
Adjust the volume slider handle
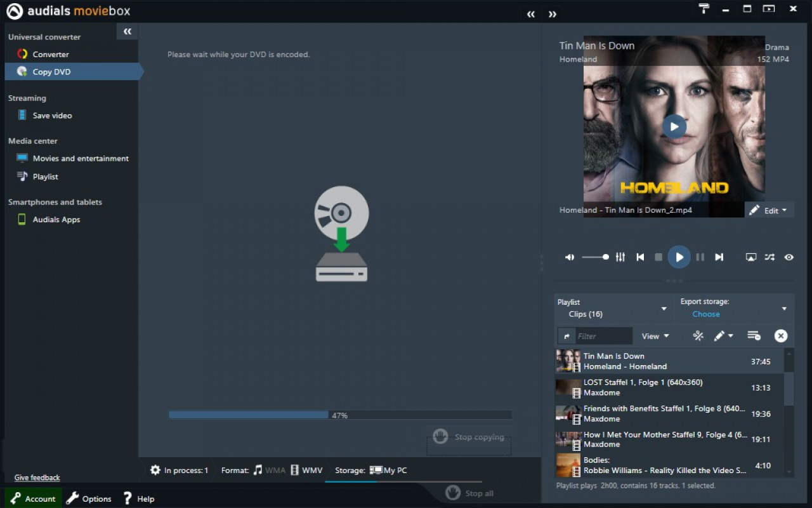pyautogui.click(x=606, y=257)
